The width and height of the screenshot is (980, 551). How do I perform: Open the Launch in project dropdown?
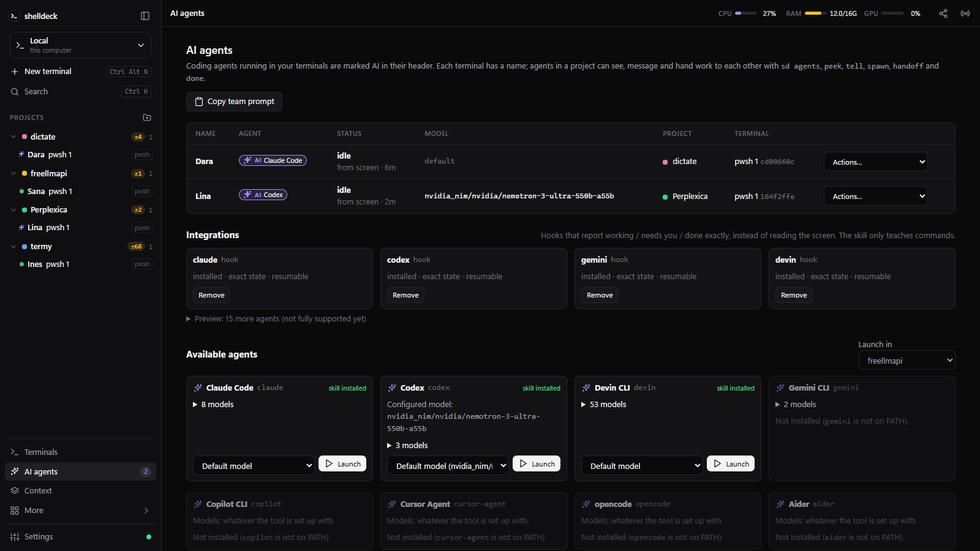pos(907,361)
